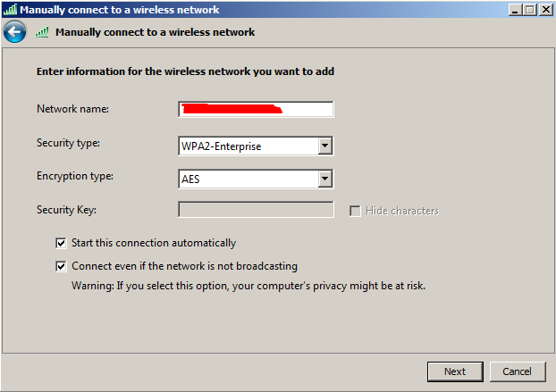Viewport: 556px width, 392px height.
Task: Expand the Encryption type dropdown arrow
Action: (x=324, y=179)
